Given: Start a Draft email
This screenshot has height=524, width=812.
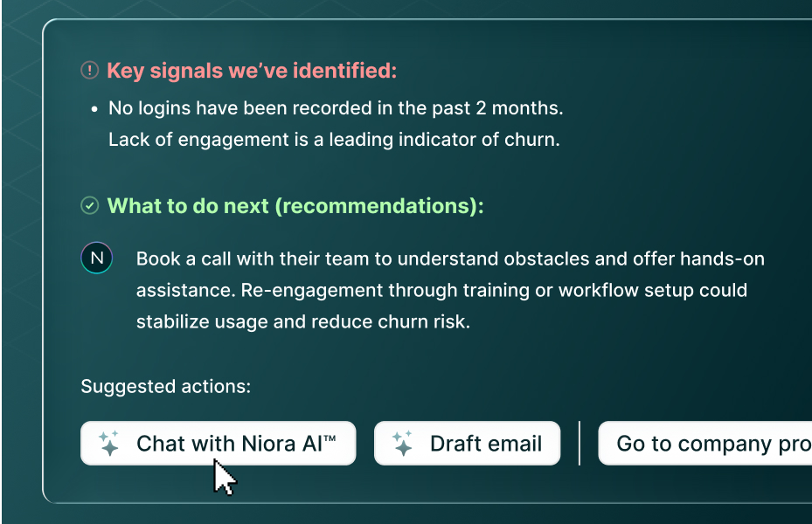Looking at the screenshot, I should (467, 444).
